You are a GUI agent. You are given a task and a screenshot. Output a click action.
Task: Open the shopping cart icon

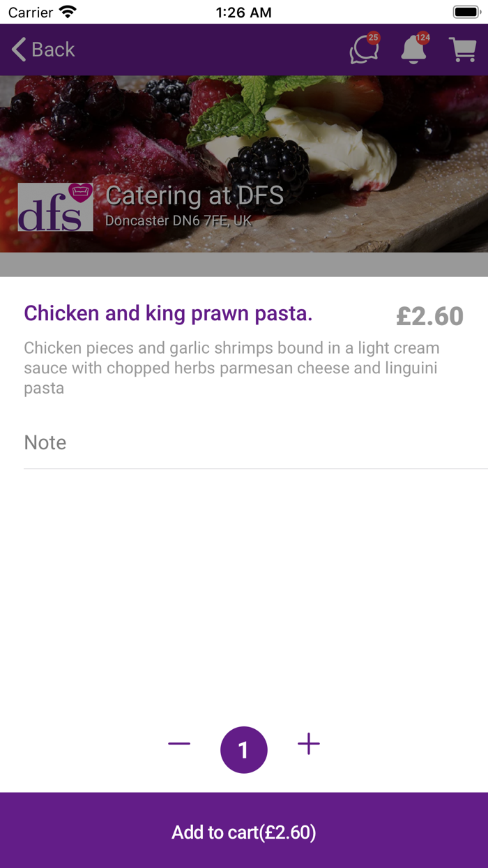click(464, 50)
